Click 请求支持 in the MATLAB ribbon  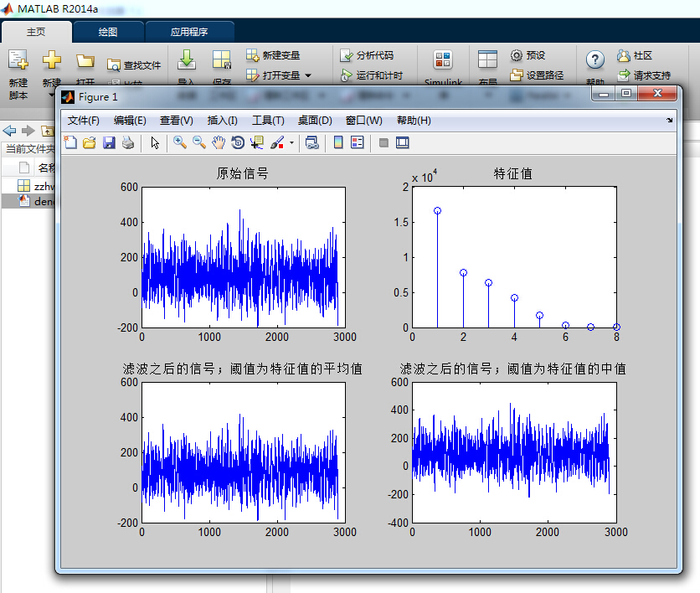644,75
